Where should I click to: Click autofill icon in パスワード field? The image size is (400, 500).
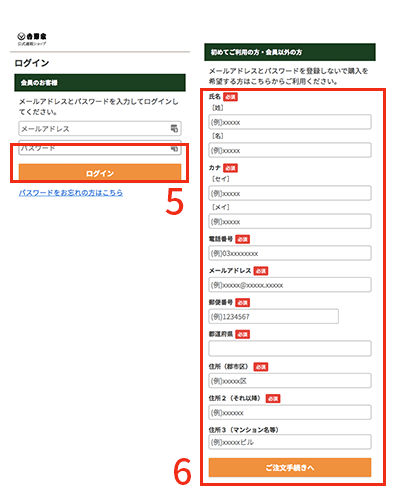click(174, 148)
